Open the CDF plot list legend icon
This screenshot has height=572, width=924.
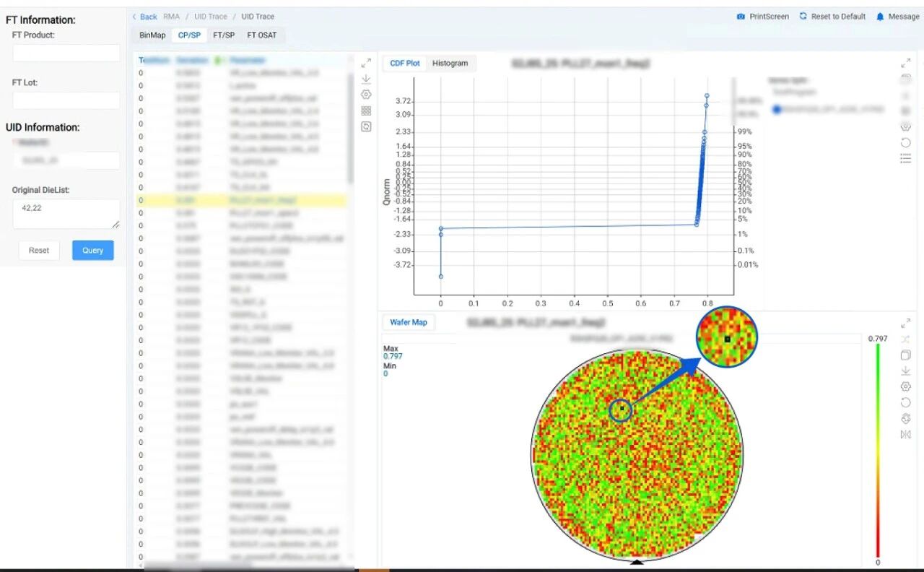click(906, 158)
